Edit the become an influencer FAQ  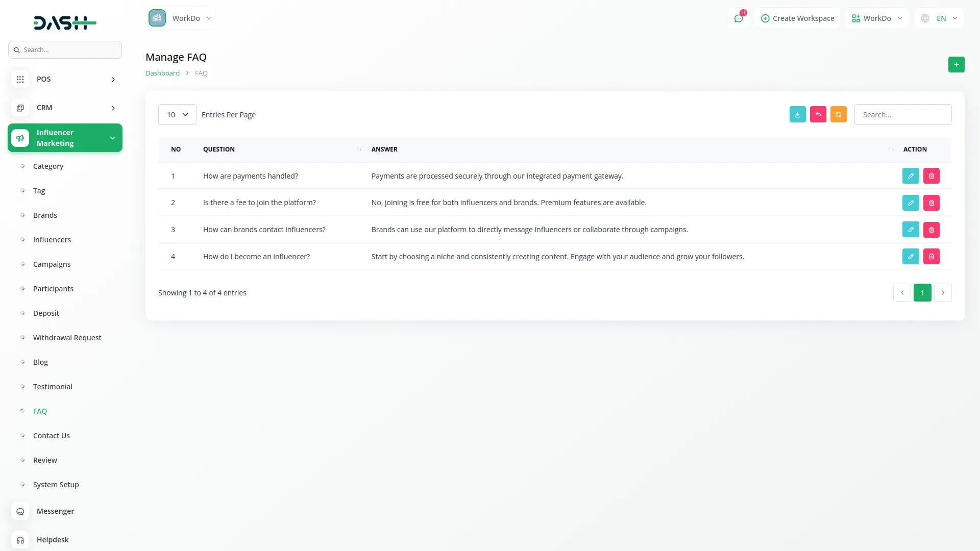pyautogui.click(x=910, y=256)
